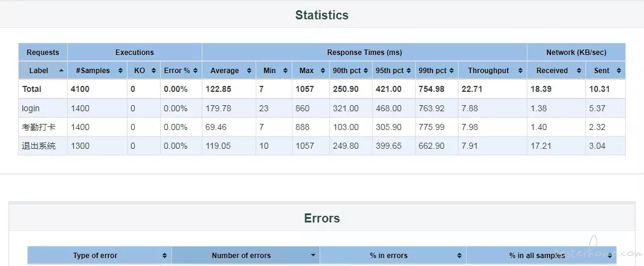Select the Response Times (ms) header group

pyautogui.click(x=364, y=52)
